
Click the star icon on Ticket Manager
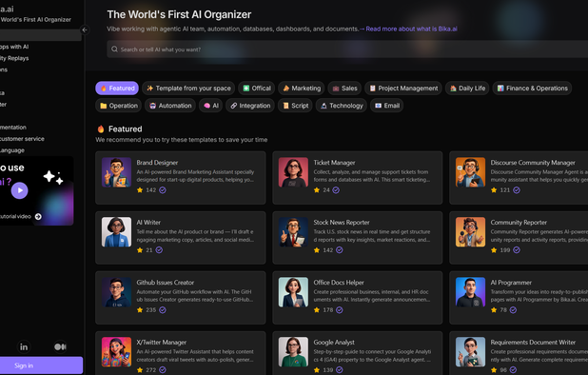(x=317, y=190)
